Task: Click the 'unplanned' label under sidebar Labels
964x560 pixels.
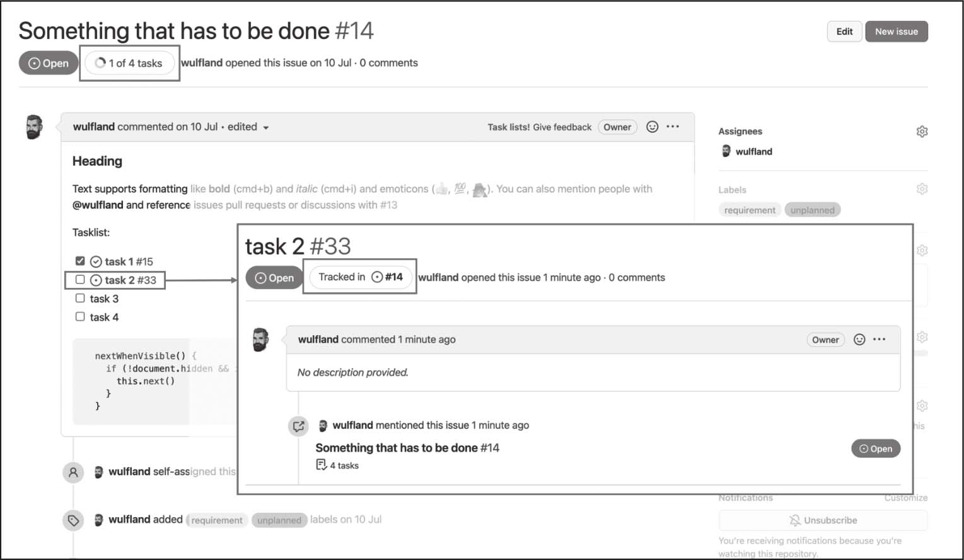Action: point(813,210)
